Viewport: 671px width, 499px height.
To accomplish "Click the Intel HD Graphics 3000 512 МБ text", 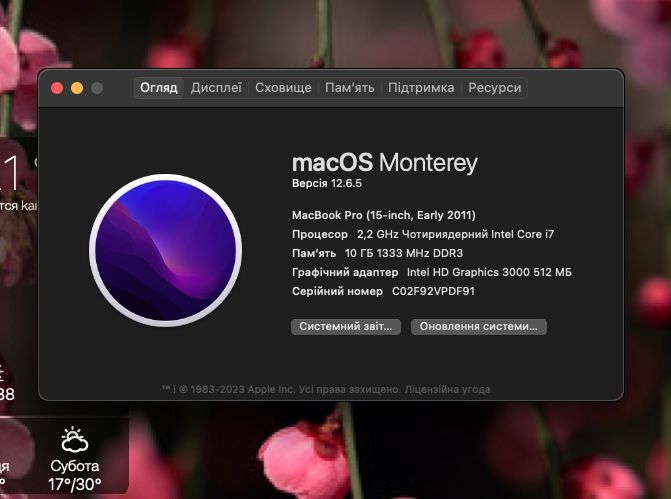I will point(489,272).
